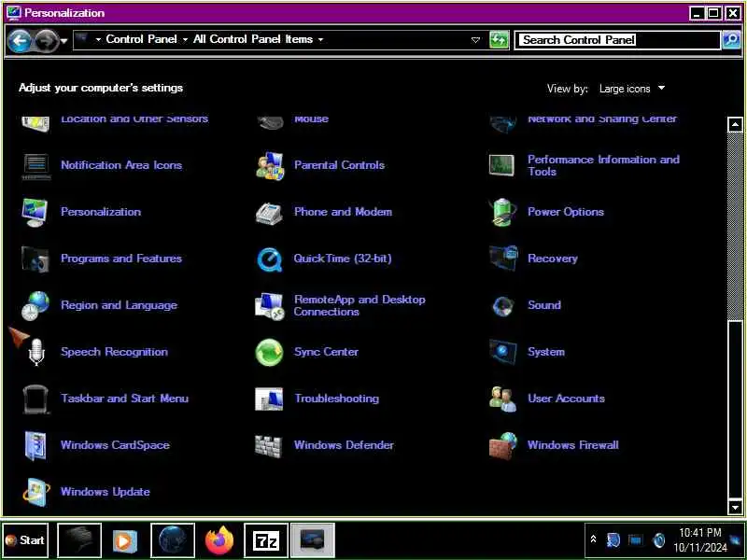Open the Programs and Features link
Image resolution: width=747 pixels, height=560 pixels.
tap(121, 259)
